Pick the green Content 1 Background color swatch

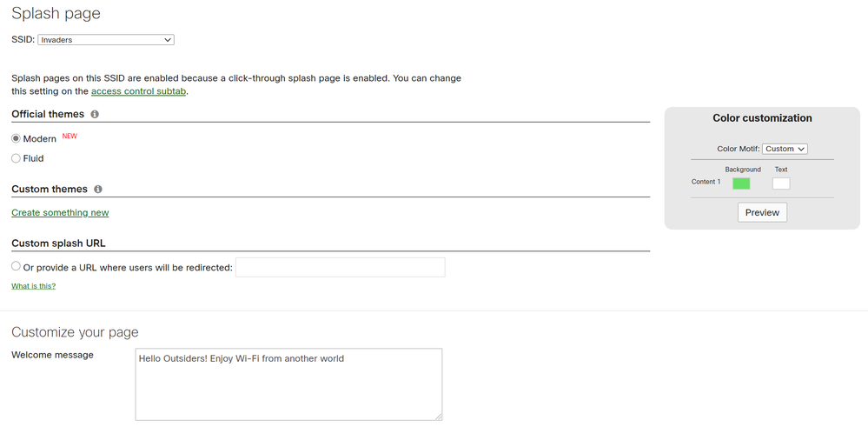(741, 183)
